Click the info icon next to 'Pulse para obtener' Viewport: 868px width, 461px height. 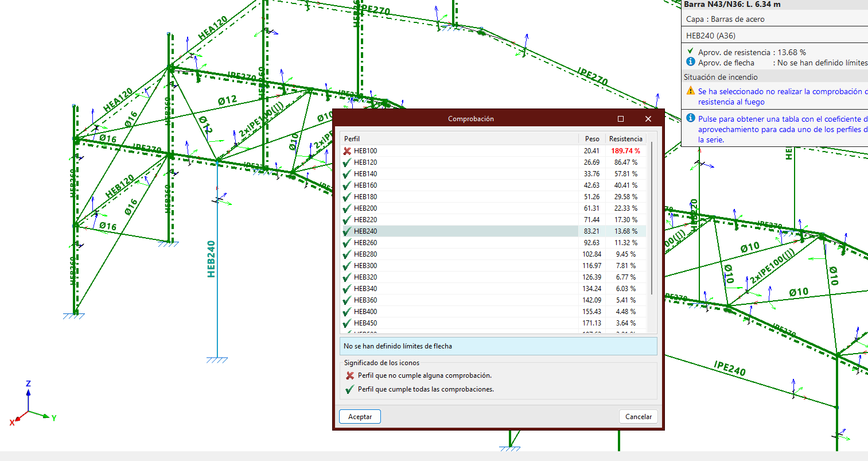click(x=691, y=118)
